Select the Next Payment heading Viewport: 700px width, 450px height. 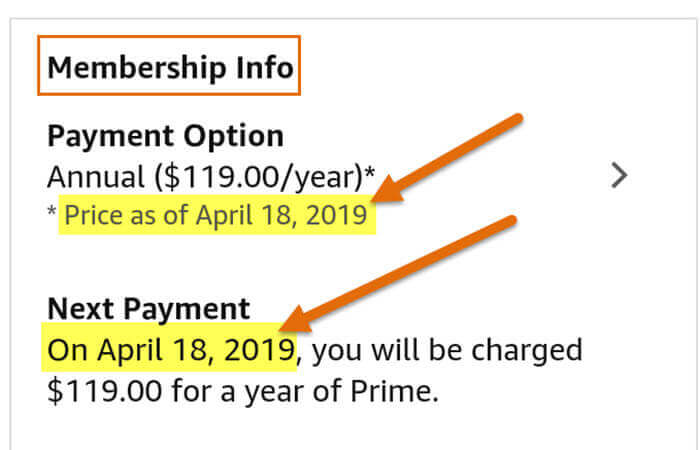[148, 309]
